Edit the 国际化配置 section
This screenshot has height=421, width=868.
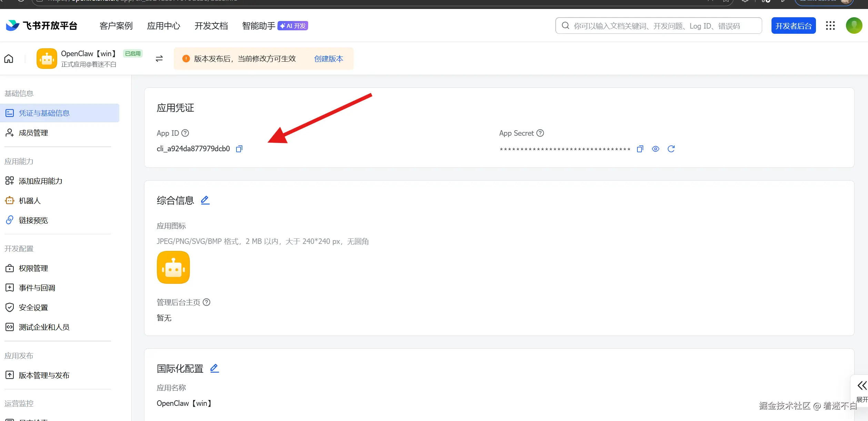[214, 368]
